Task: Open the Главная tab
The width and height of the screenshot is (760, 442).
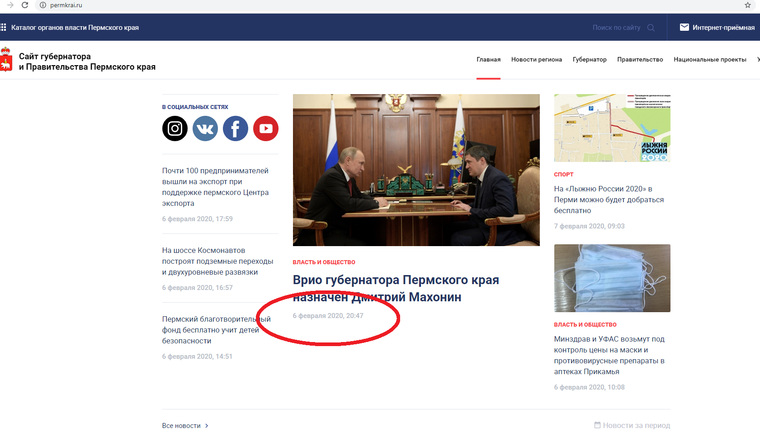Action: [488, 60]
